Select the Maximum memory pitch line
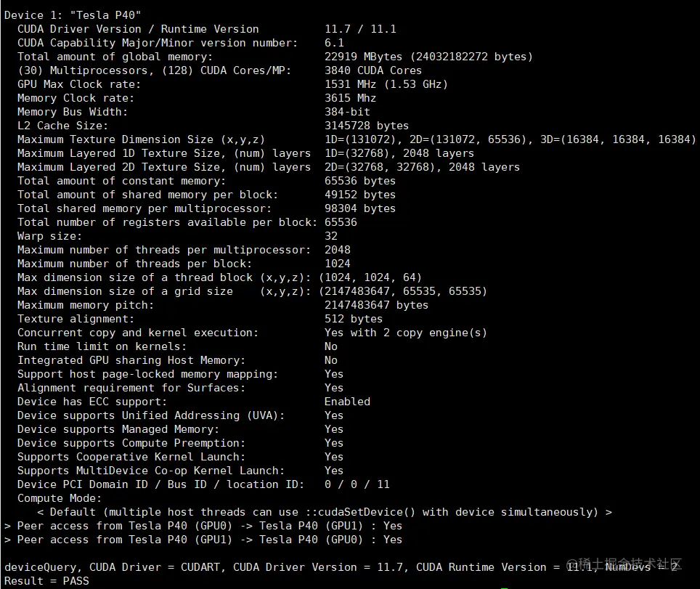Screen dimensions: 700x589 223,305
